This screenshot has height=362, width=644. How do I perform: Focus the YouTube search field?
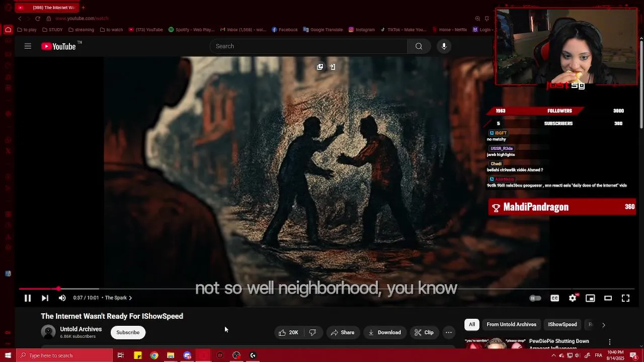(308, 46)
